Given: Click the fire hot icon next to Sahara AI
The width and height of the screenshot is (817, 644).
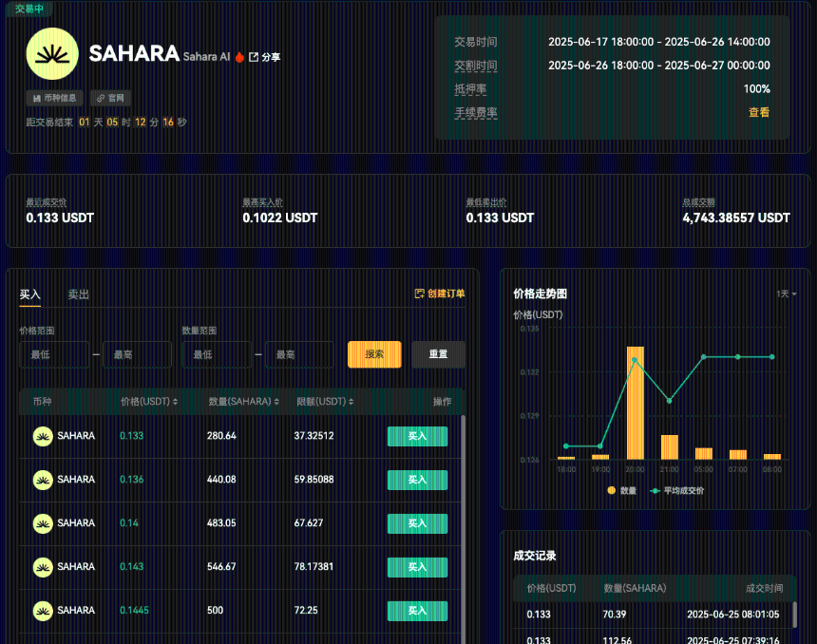Looking at the screenshot, I should coord(239,57).
